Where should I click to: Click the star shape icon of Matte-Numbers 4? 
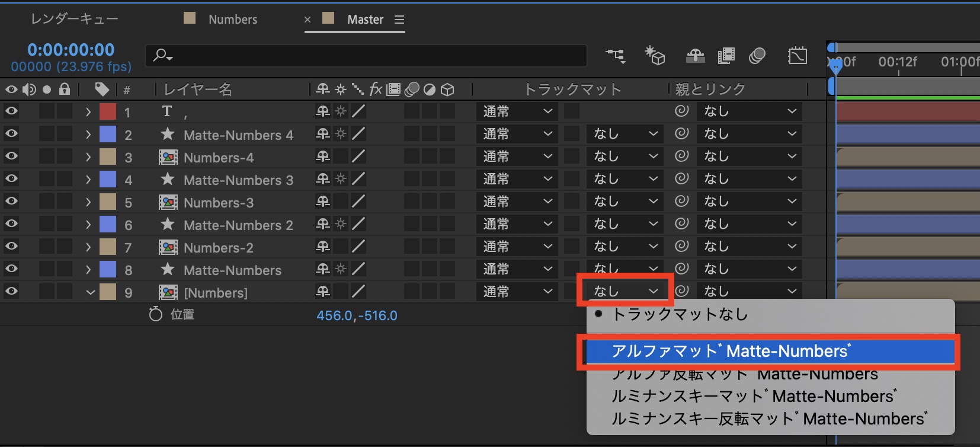(168, 134)
